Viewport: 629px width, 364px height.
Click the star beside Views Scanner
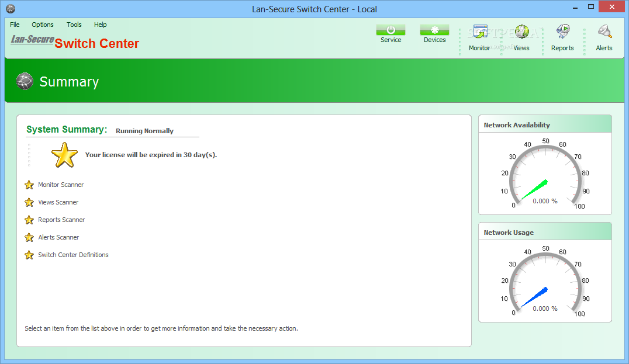pyautogui.click(x=29, y=202)
